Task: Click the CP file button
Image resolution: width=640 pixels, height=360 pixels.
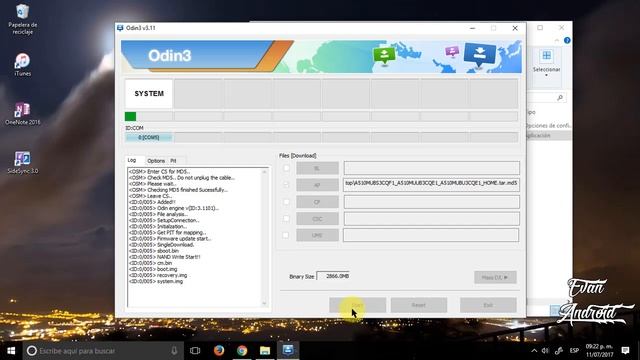Action: [x=317, y=202]
